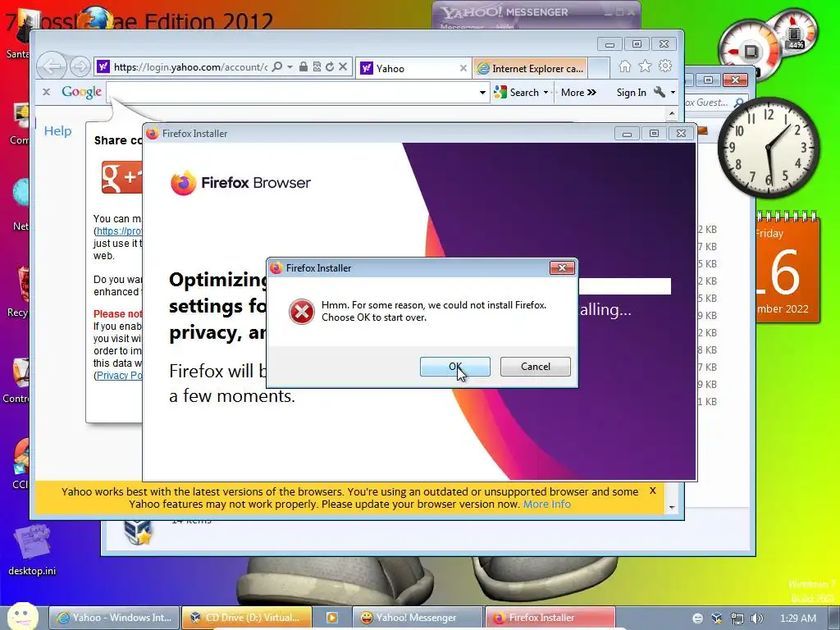Open Internet Explorer tools gear
This screenshot has width=840, height=630.
coord(665,66)
